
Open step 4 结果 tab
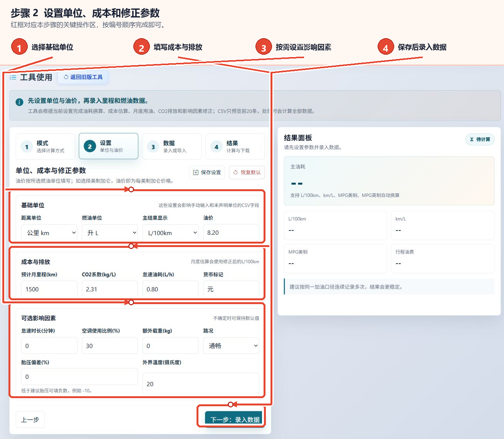pyautogui.click(x=235, y=146)
